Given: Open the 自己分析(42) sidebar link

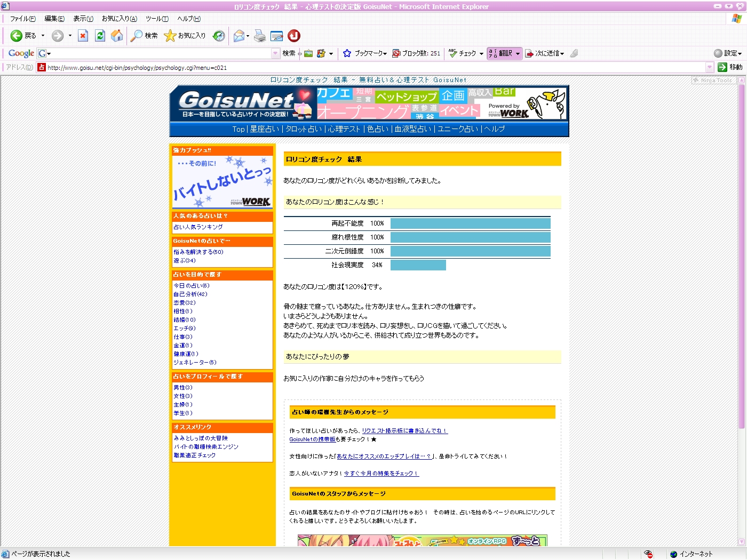Looking at the screenshot, I should (x=190, y=294).
